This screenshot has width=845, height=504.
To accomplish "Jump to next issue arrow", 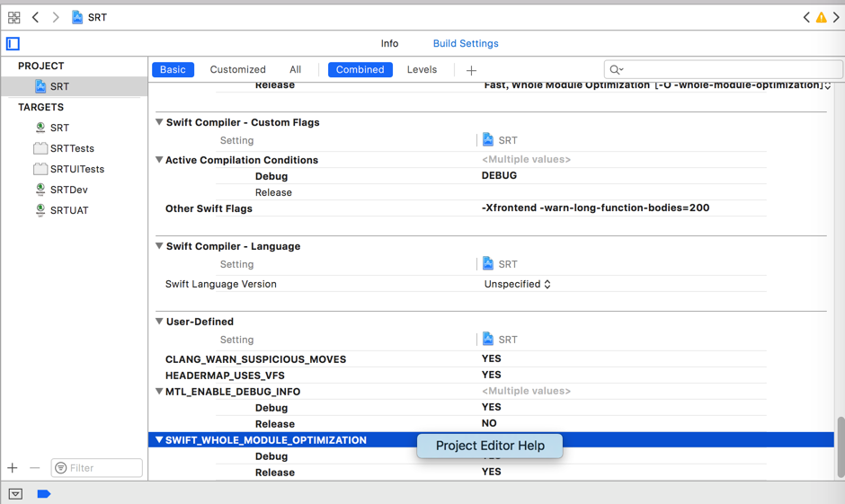I will 836,17.
